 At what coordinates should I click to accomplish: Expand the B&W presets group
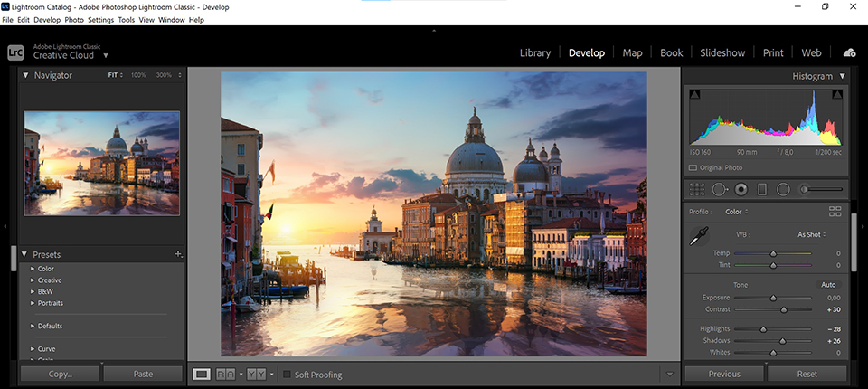(x=33, y=291)
